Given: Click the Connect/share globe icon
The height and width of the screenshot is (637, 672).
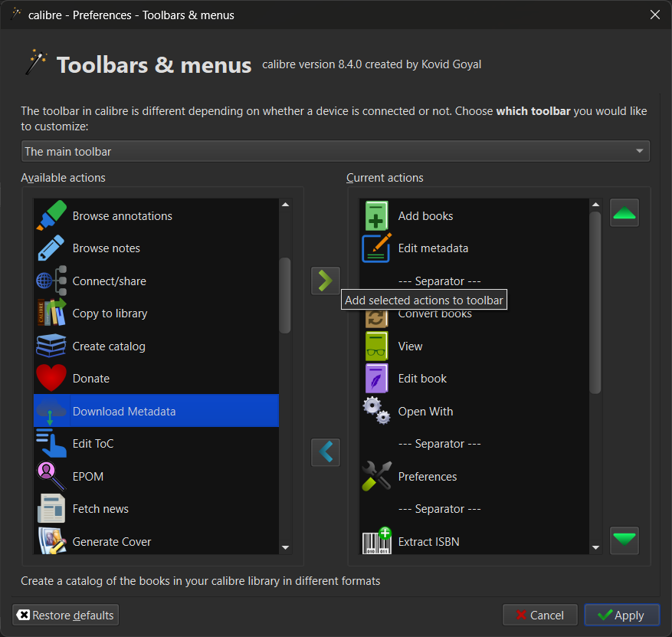Looking at the screenshot, I should (x=51, y=281).
